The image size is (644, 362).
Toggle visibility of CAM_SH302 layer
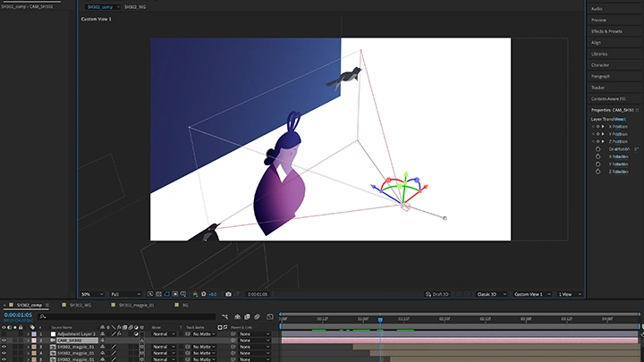(4, 341)
